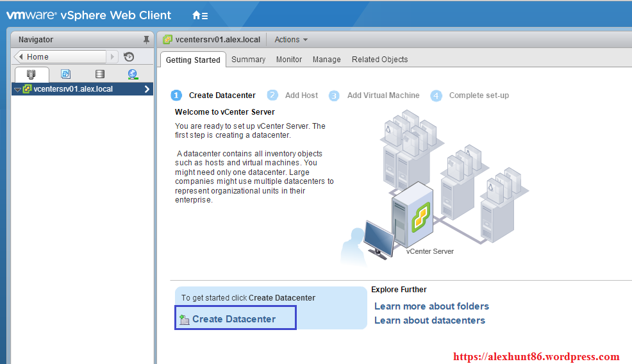Screen dimensions: 632x364
Task: Click the Explore Further heading
Action: (399, 290)
